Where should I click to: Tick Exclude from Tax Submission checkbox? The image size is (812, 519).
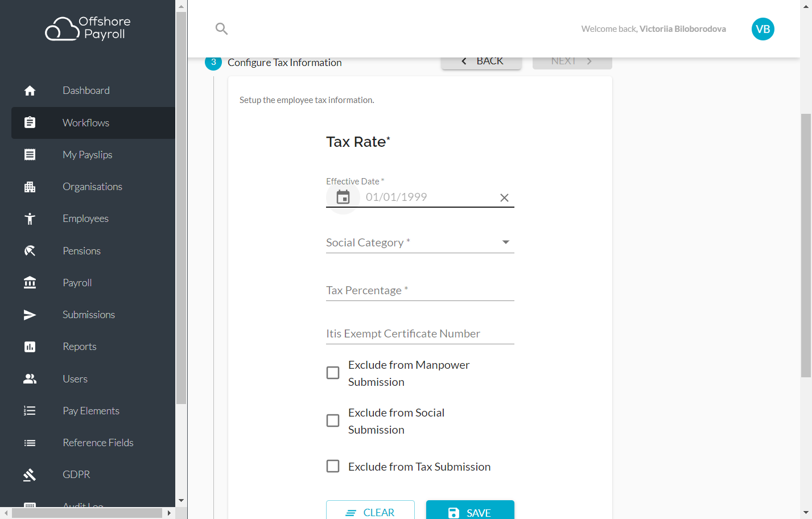333,466
